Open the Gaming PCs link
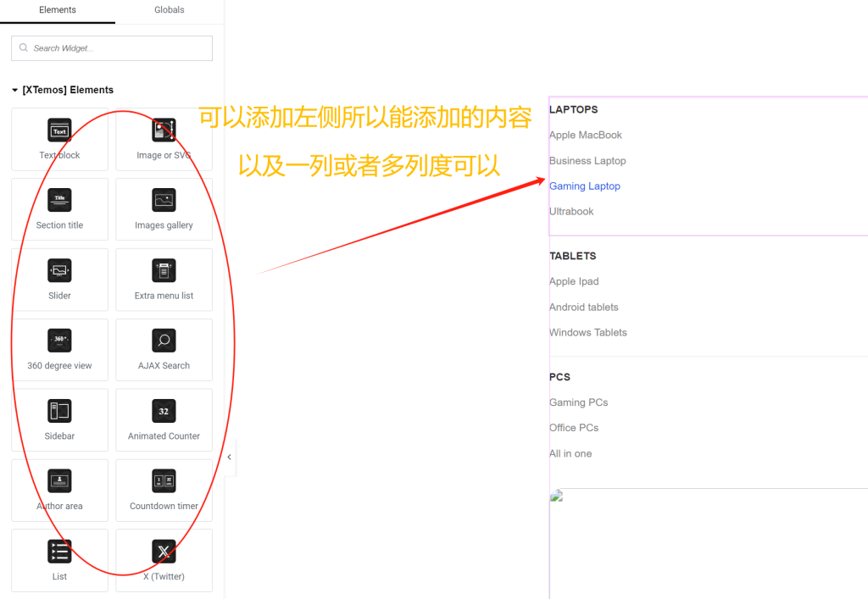This screenshot has width=868, height=599. [x=578, y=402]
